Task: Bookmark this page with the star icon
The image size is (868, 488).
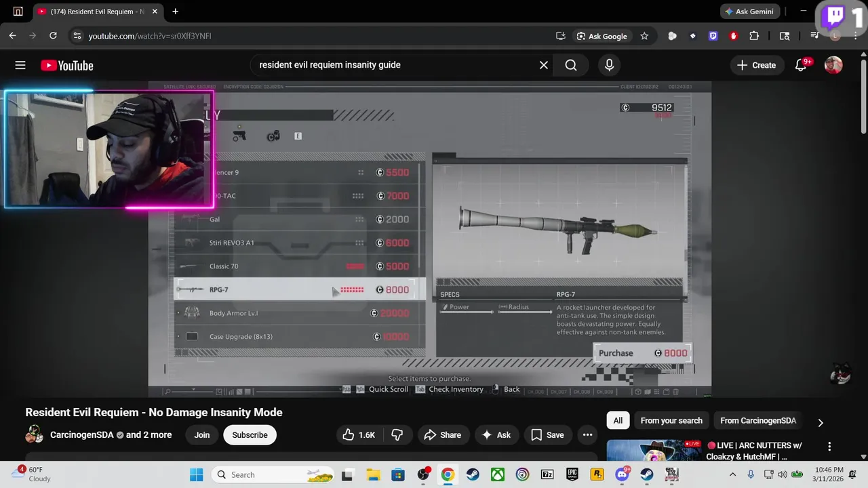Action: (644, 36)
